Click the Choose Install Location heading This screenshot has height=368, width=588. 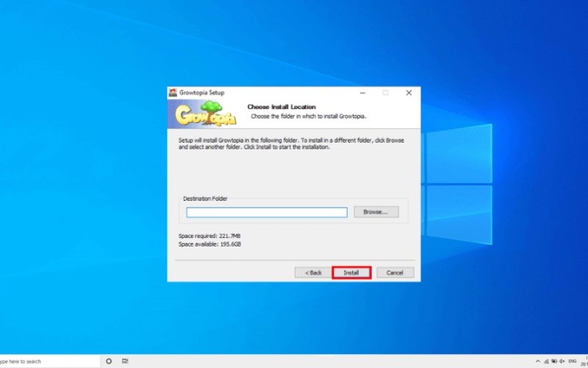[x=282, y=107]
